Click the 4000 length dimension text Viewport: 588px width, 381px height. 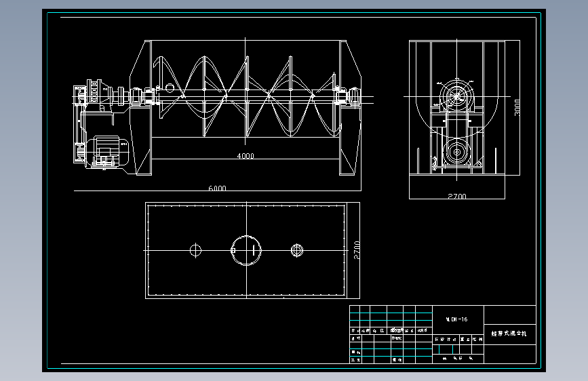[246, 156]
